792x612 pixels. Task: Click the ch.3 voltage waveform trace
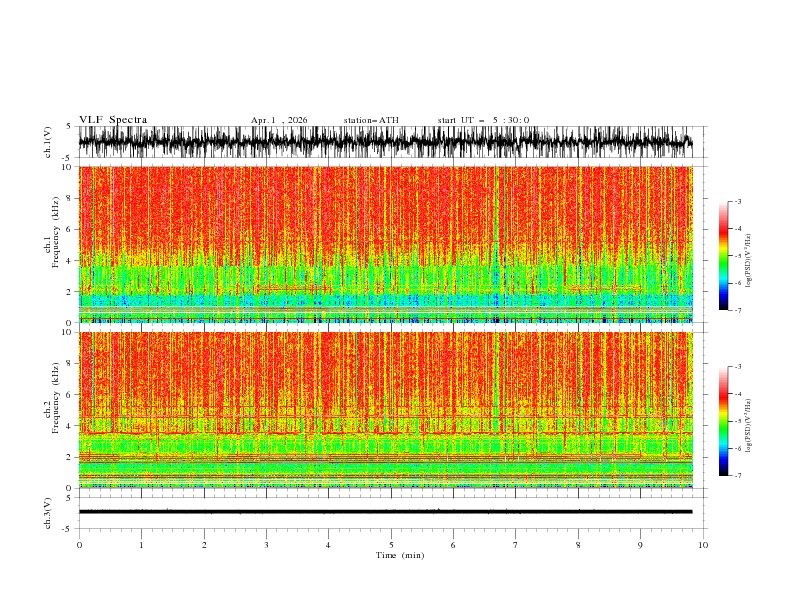(385, 512)
